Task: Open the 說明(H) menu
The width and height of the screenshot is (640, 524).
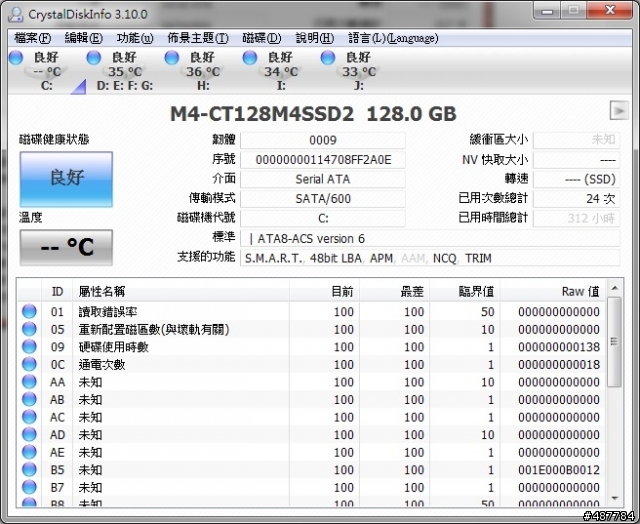Action: pos(314,38)
